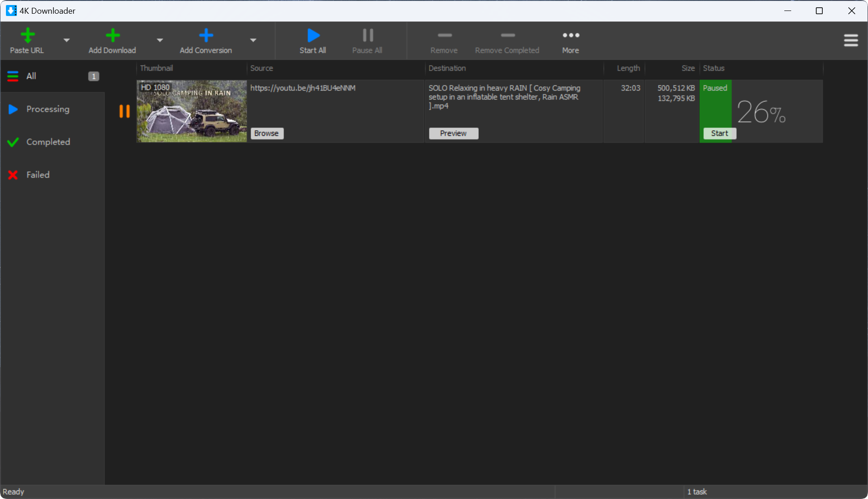Viewport: 868px width, 499px height.
Task: Expand the Add Conversion dropdown arrow
Action: [253, 40]
